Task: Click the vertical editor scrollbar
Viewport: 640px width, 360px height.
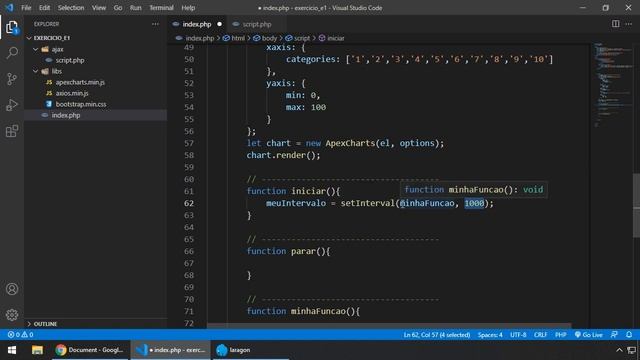Action: (x=636, y=205)
